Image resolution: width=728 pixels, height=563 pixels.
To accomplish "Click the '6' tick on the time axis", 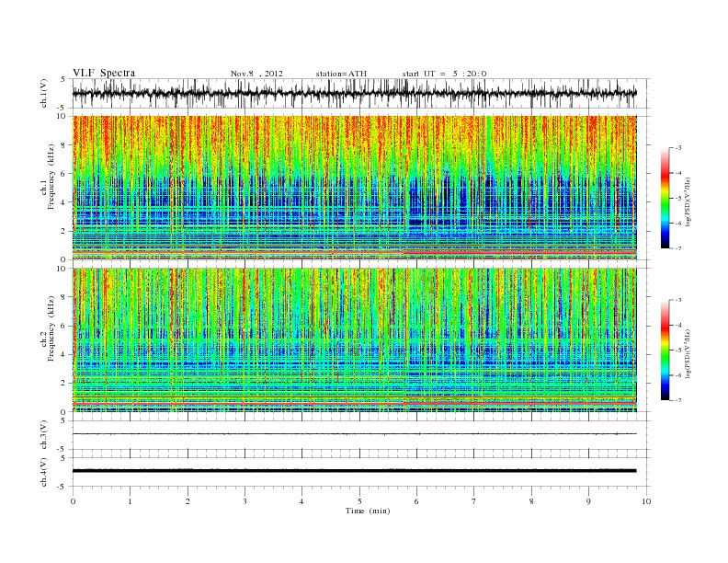I will click(x=417, y=501).
